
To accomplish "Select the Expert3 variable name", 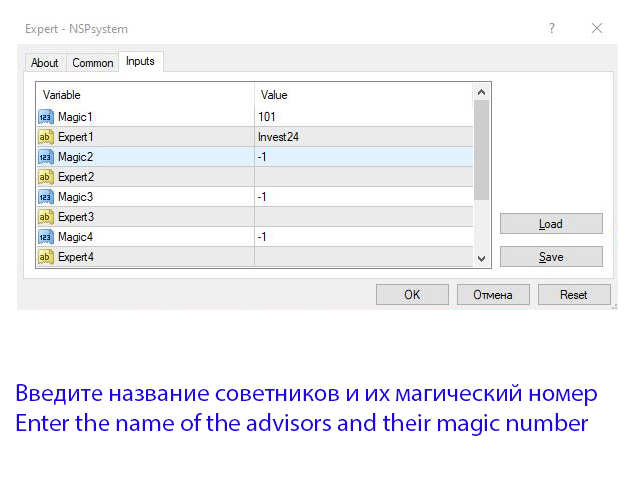I will pyautogui.click(x=76, y=217).
